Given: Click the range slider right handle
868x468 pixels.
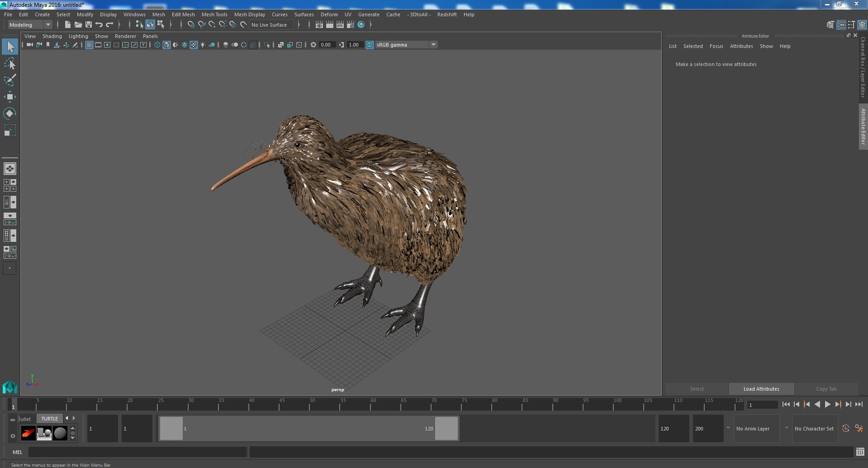Looking at the screenshot, I should pyautogui.click(x=446, y=428).
